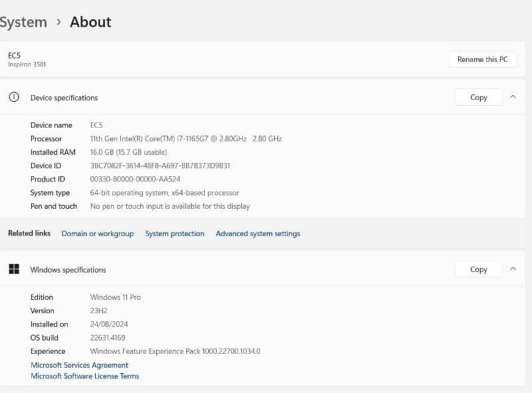The image size is (532, 393).
Task: Click the breadcrumb chevron between System and About
Action: tap(59, 22)
